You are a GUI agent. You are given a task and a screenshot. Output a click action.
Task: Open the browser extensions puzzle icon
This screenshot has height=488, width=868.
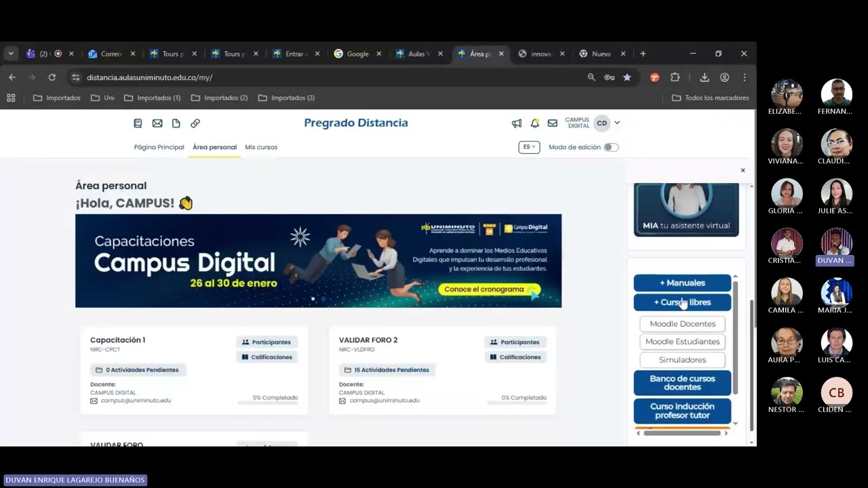coord(675,77)
